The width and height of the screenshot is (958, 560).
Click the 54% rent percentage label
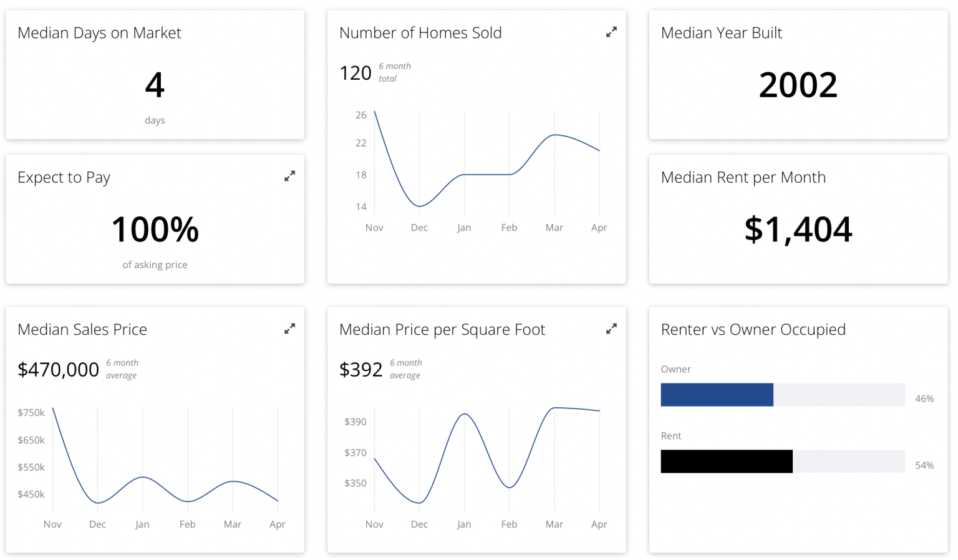click(x=924, y=465)
